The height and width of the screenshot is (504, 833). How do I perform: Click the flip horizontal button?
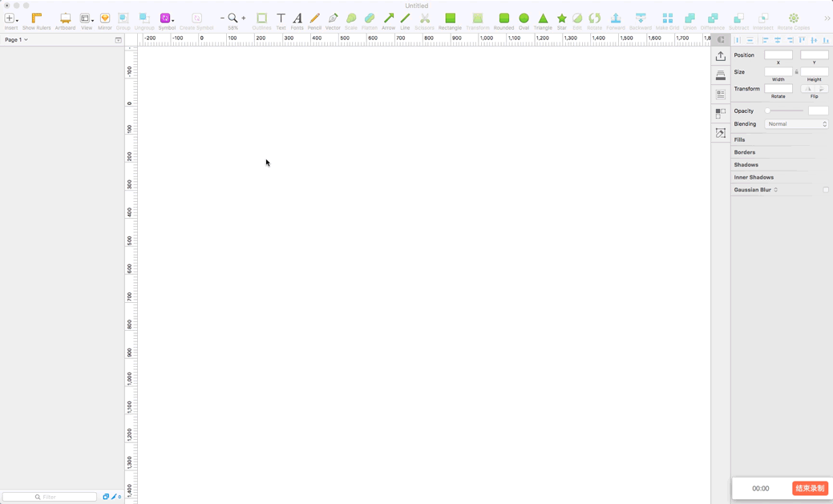coord(807,89)
